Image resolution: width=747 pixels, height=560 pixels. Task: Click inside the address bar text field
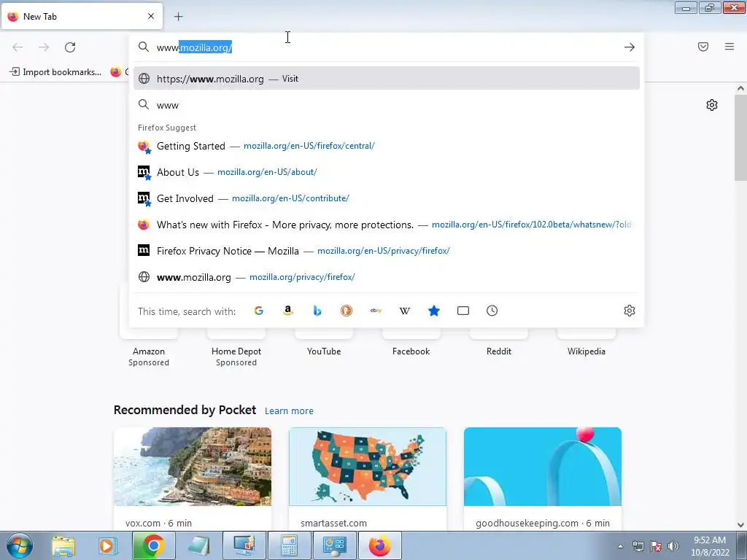pos(386,47)
